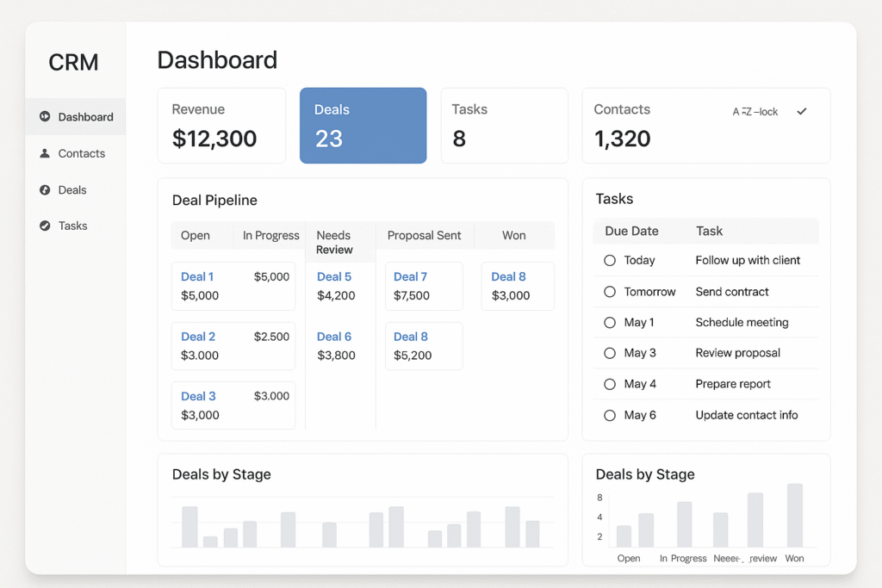The image size is (882, 588).
Task: Open the A-Z sort option in Contacts card
Action: coord(755,112)
